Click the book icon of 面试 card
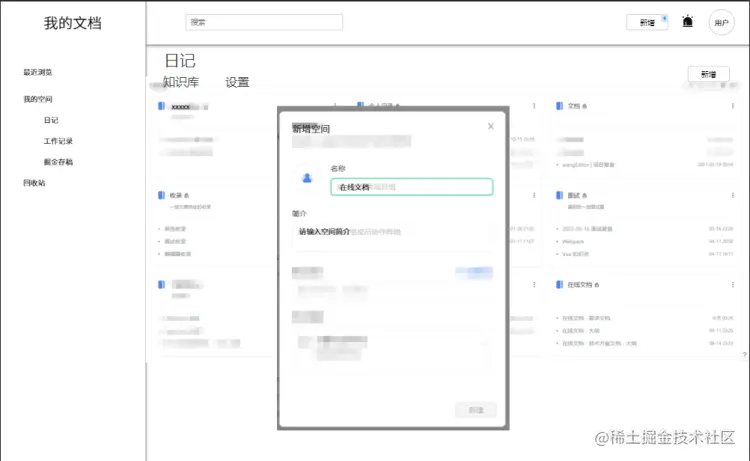 click(x=559, y=195)
